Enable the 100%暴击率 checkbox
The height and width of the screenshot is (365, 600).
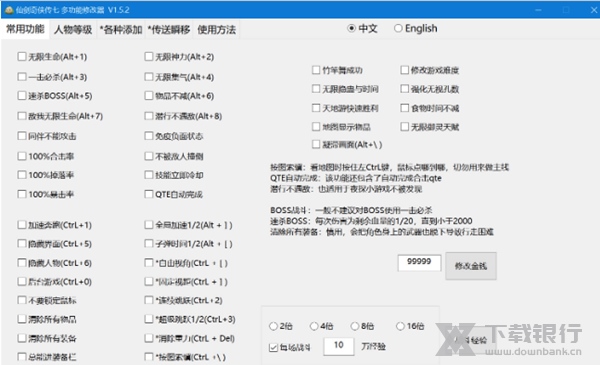(x=22, y=194)
